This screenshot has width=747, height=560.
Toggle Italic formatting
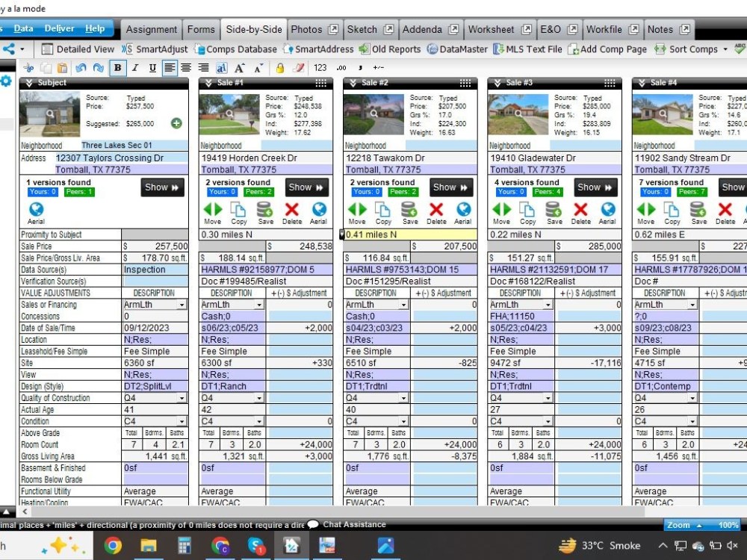tap(135, 68)
